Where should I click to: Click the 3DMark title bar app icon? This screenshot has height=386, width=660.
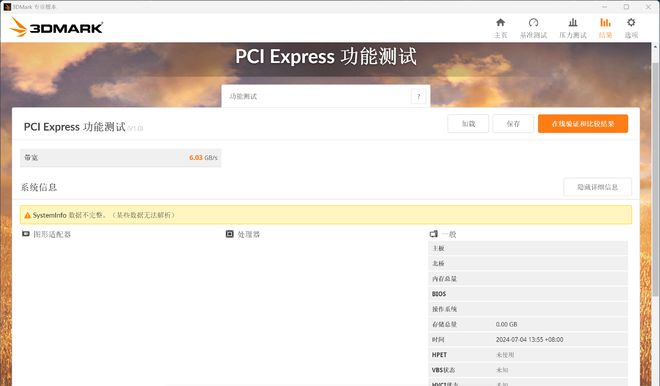point(7,7)
